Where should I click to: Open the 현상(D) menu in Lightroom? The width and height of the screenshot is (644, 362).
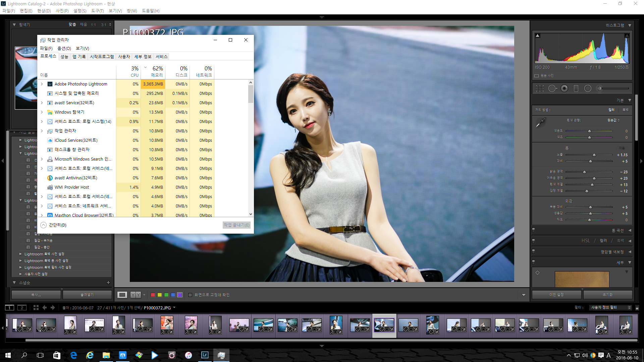point(44,11)
